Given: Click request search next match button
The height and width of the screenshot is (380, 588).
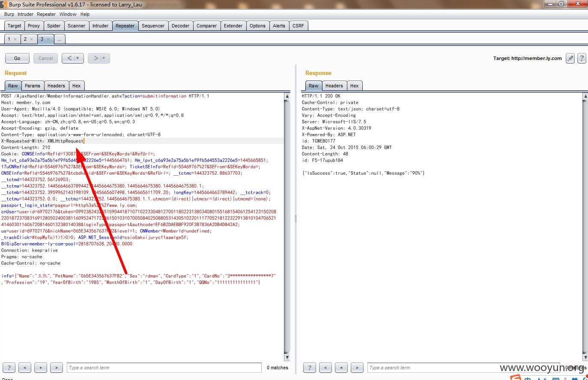Looking at the screenshot, I should coord(57,368).
